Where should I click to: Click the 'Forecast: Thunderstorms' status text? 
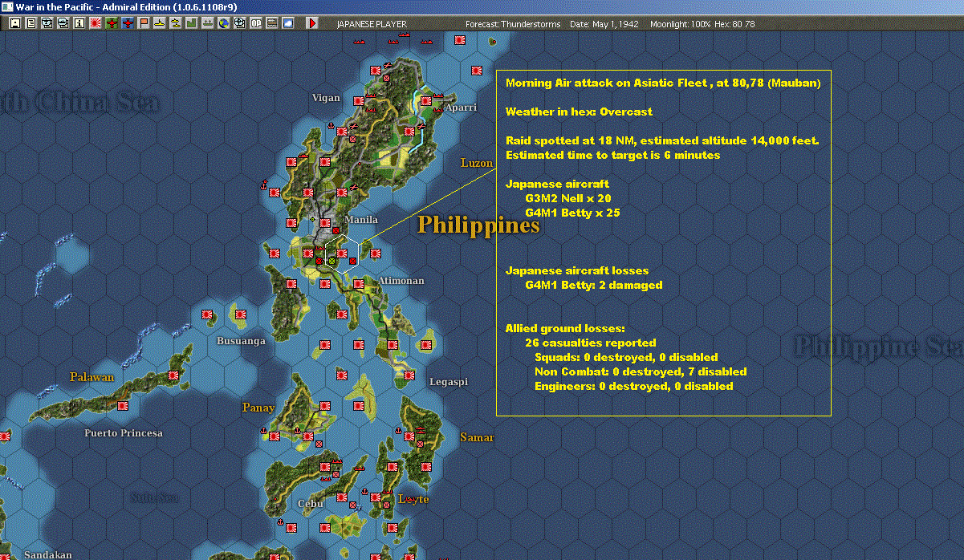[x=513, y=24]
